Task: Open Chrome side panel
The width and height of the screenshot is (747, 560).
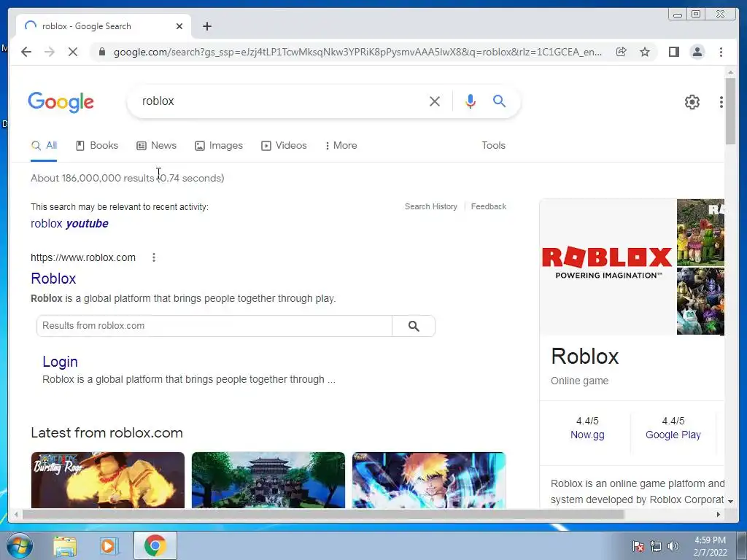Action: pyautogui.click(x=673, y=52)
